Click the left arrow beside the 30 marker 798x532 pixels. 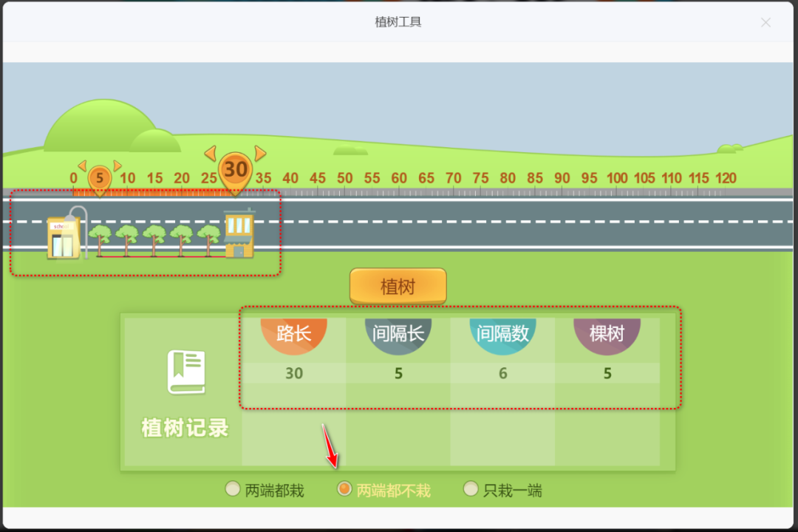pos(210,153)
